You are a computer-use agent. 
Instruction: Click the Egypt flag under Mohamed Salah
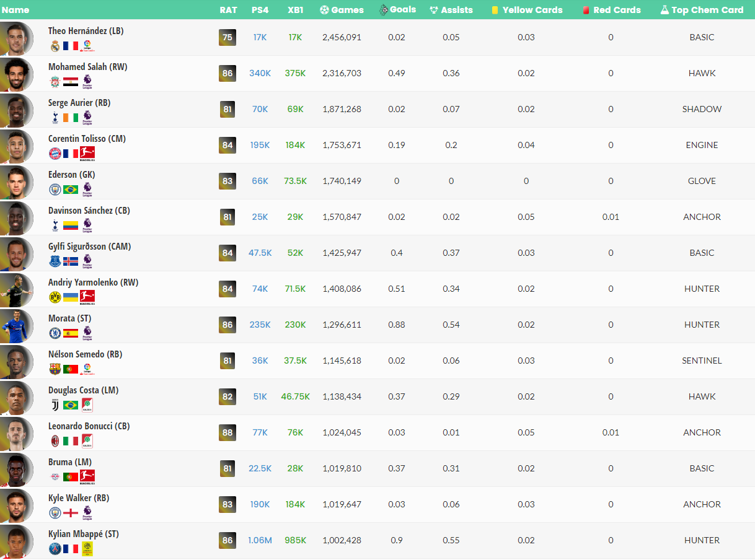coord(71,82)
